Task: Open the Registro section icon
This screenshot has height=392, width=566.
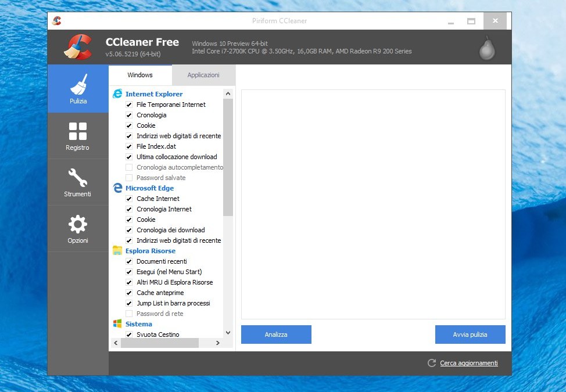Action: tap(77, 136)
